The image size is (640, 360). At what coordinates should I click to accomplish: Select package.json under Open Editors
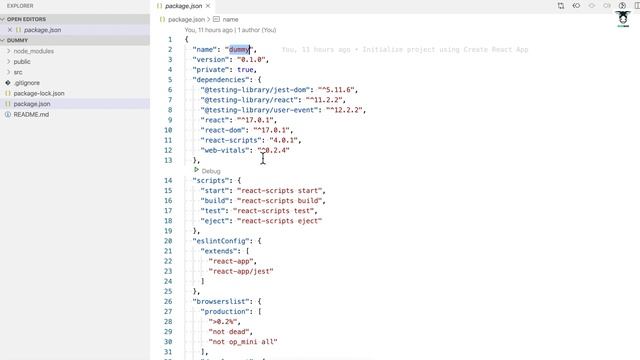42,30
